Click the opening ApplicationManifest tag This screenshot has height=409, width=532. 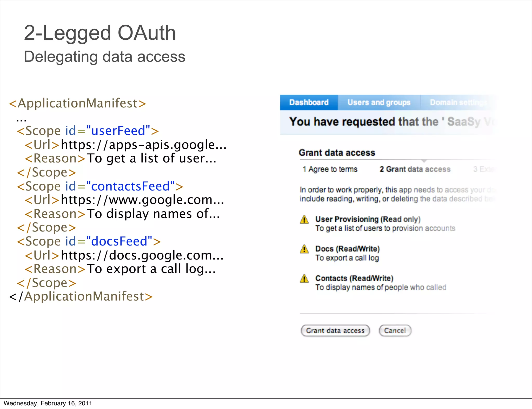[x=77, y=103]
